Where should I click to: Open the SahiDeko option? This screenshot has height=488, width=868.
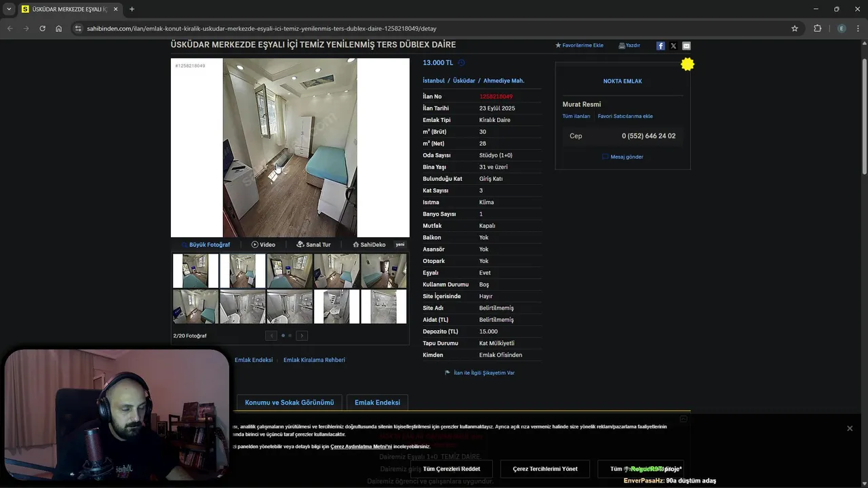pyautogui.click(x=369, y=245)
